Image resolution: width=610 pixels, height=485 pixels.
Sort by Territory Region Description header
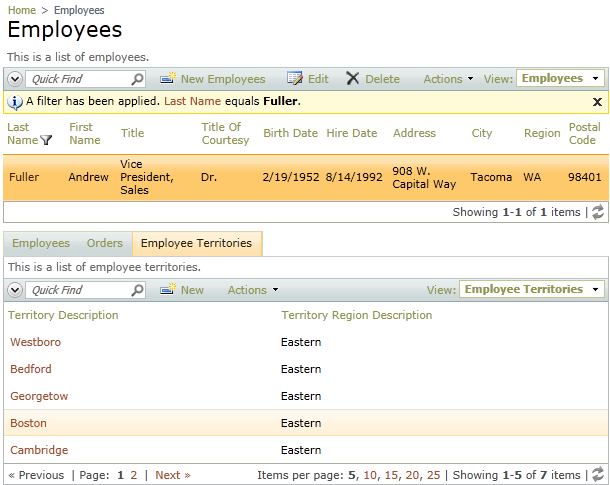(x=357, y=315)
